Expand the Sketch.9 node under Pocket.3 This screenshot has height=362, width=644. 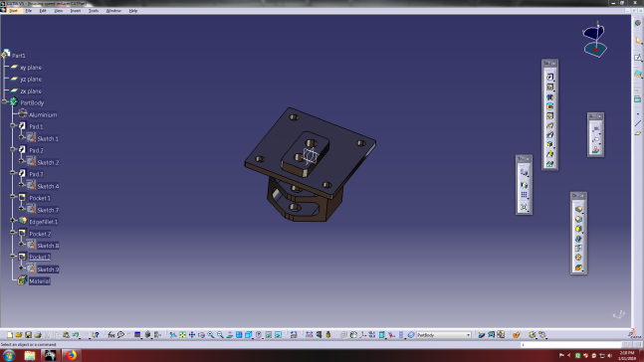(x=21, y=268)
